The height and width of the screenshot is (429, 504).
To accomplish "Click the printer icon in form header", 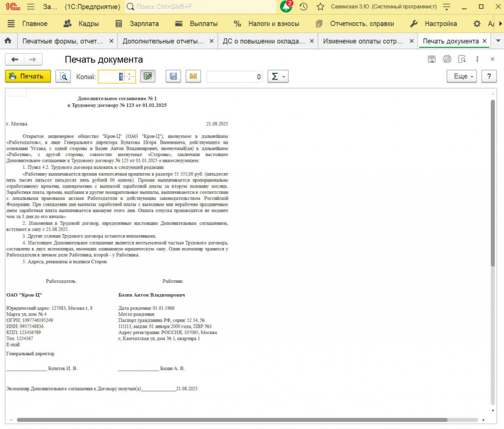I will click(447, 59).
